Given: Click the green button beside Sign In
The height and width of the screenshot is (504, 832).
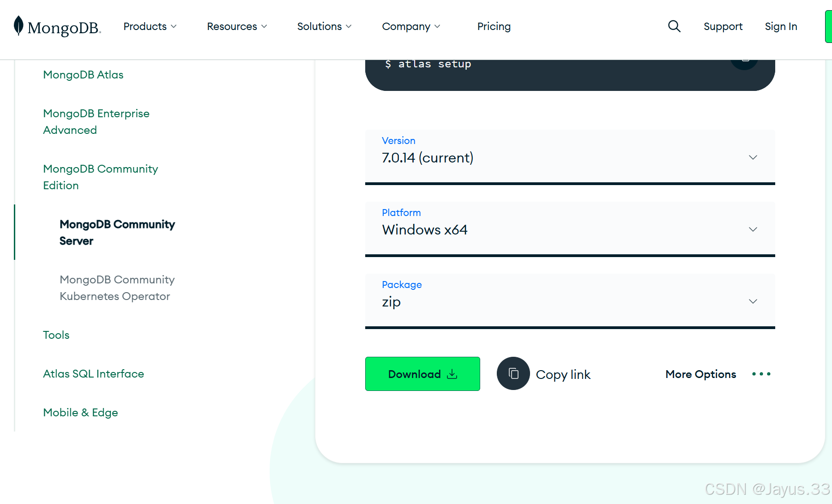Looking at the screenshot, I should click(x=828, y=26).
